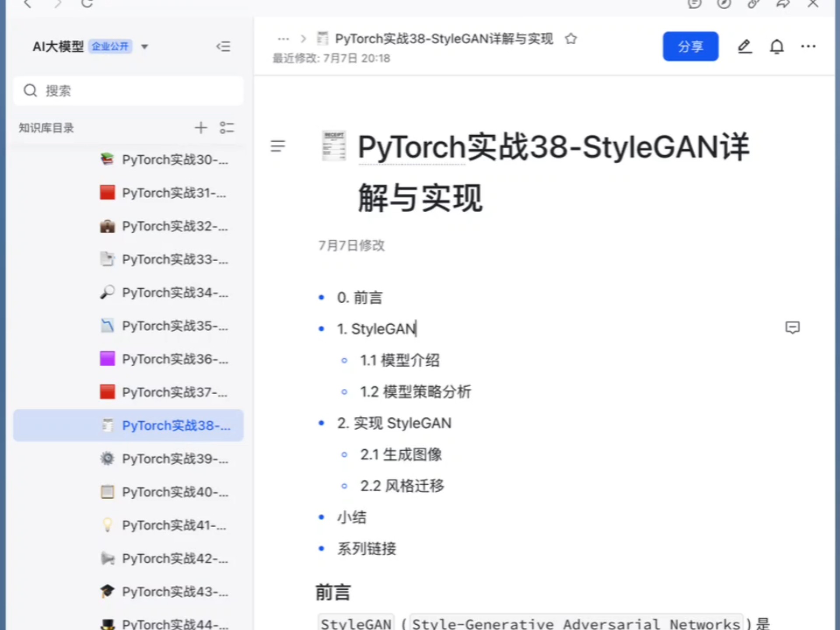
Task: Jump to the 2.2 风格迁移 section
Action: [402, 486]
